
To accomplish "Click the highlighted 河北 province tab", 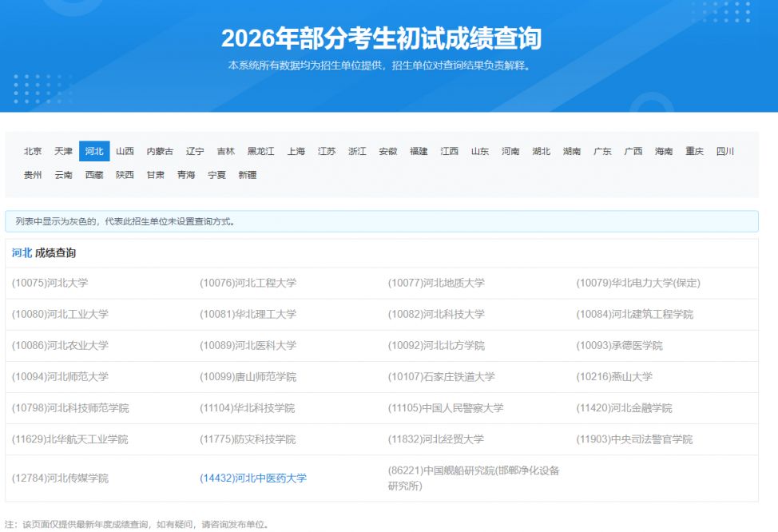I will click(x=94, y=151).
